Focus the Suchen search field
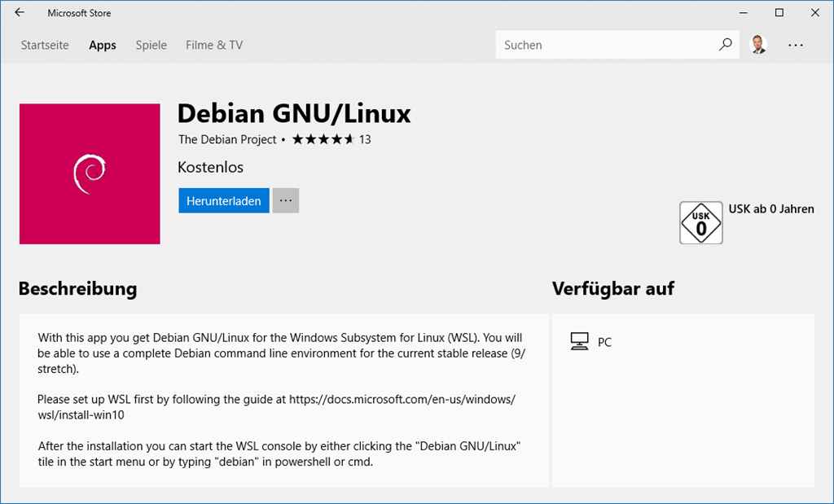Viewport: 834px width, 504px height. point(607,45)
